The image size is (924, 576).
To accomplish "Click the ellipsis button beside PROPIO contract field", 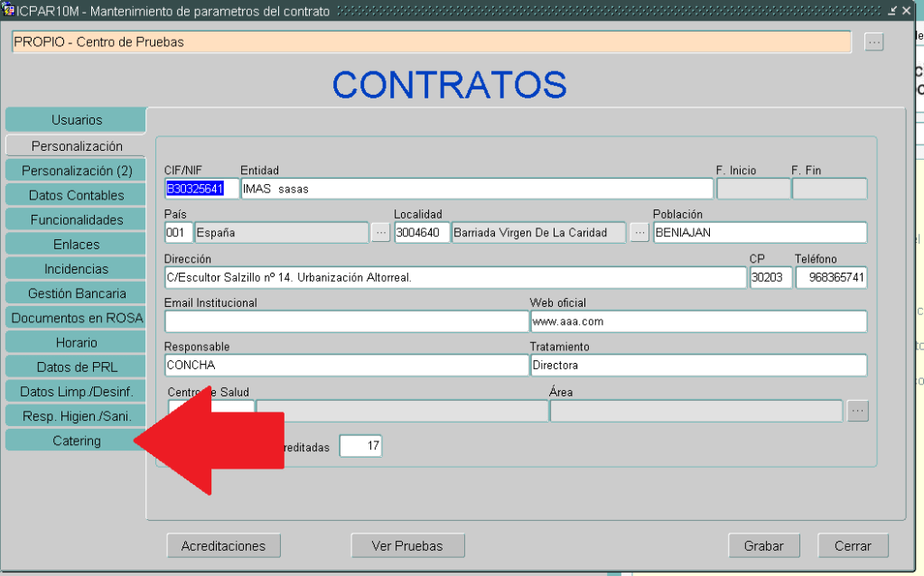I will point(873,42).
